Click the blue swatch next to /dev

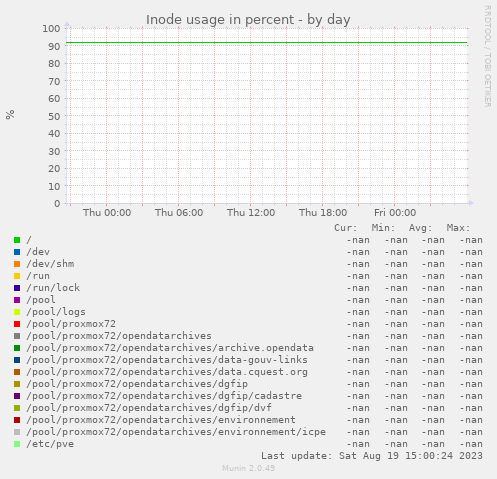click(17, 252)
